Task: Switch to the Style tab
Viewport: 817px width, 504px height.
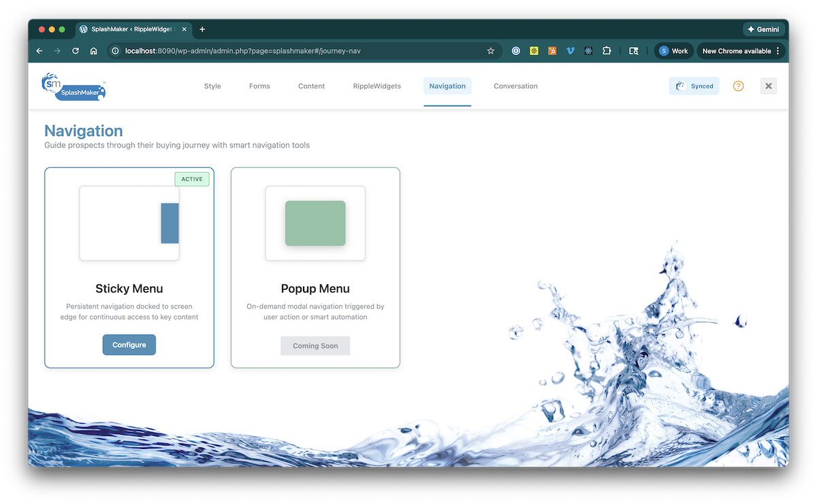Action: click(212, 86)
